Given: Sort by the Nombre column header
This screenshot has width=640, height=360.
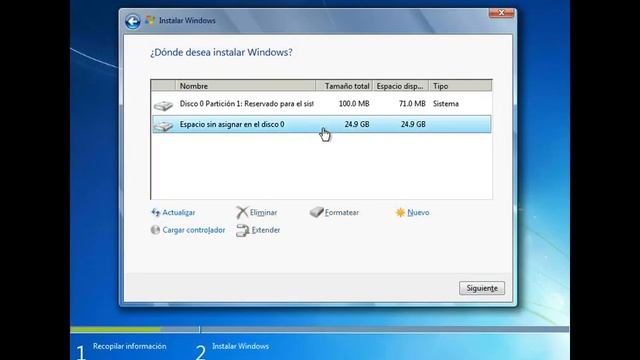Looking at the screenshot, I should (x=245, y=86).
